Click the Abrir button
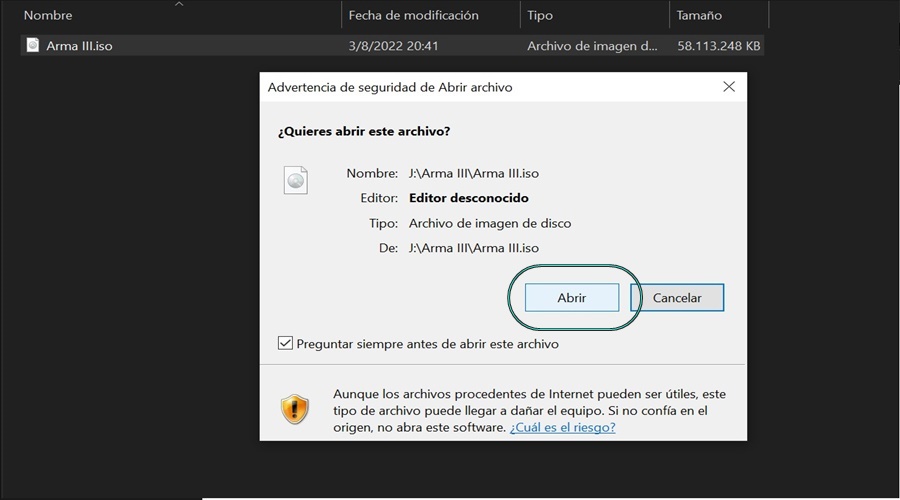900x500 pixels. (572, 297)
